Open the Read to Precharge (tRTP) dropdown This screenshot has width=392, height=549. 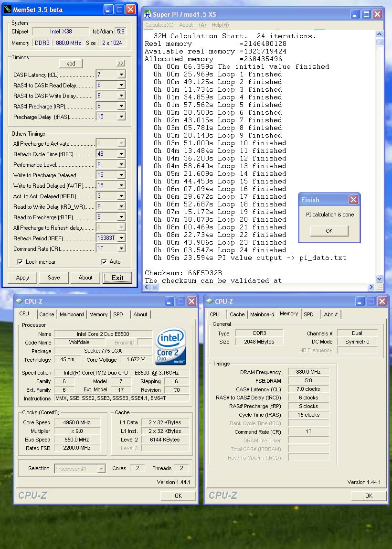pyautogui.click(x=121, y=217)
